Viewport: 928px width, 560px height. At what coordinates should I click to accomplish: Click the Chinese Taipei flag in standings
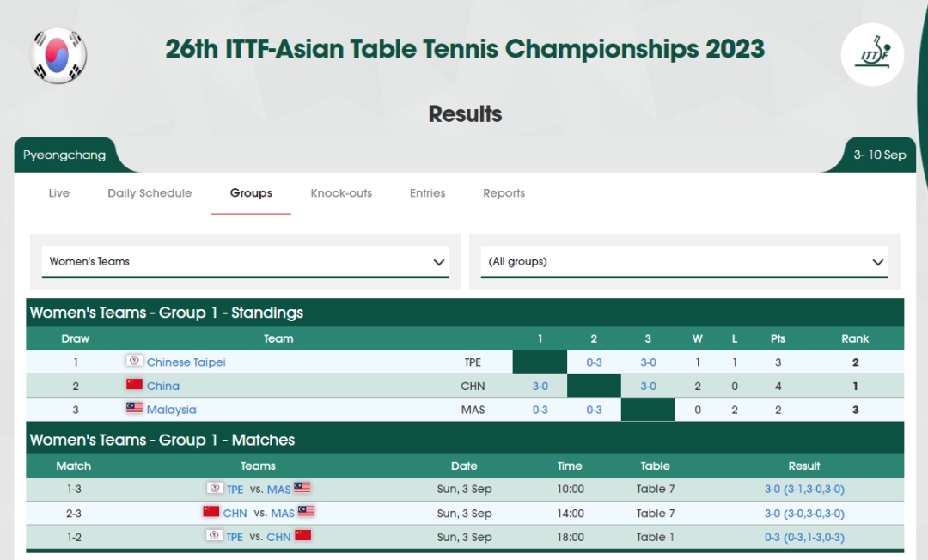134,361
